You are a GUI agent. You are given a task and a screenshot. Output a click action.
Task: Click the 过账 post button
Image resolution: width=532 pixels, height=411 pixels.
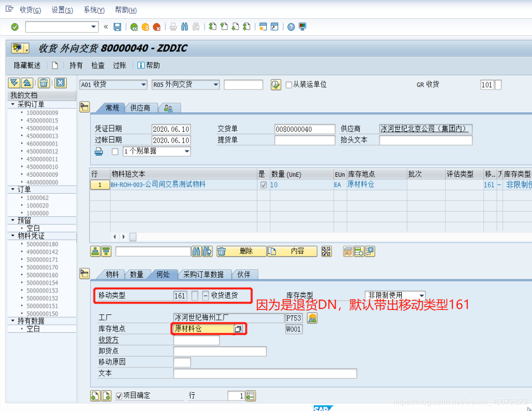point(119,65)
